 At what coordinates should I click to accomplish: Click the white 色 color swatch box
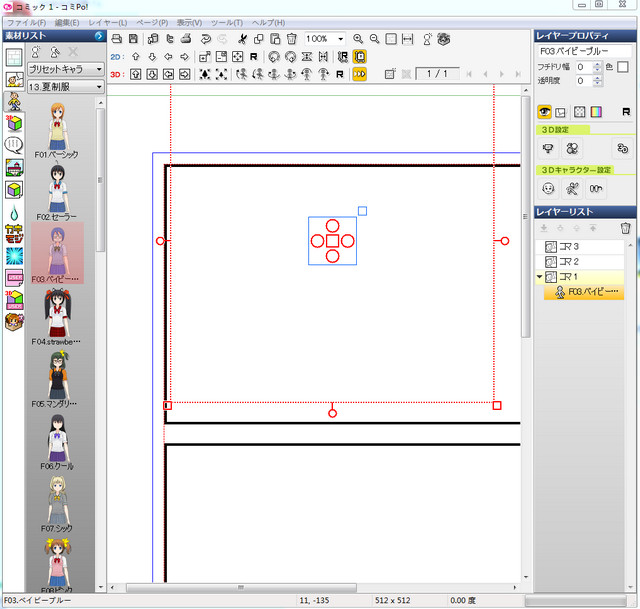tap(623, 66)
